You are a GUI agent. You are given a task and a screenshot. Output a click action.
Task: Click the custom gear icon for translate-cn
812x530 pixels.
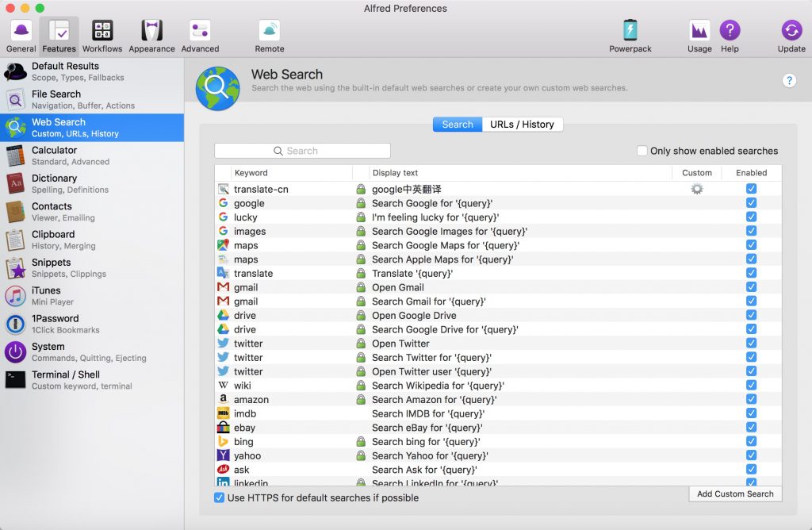click(697, 189)
